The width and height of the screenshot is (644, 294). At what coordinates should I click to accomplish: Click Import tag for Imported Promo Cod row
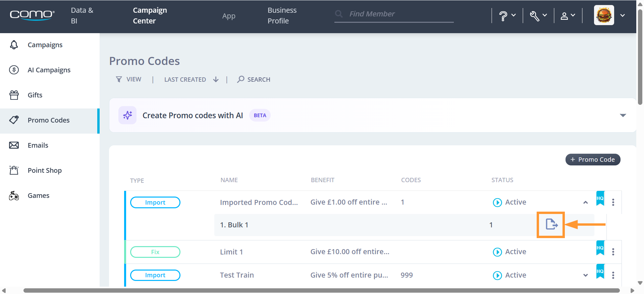155,202
